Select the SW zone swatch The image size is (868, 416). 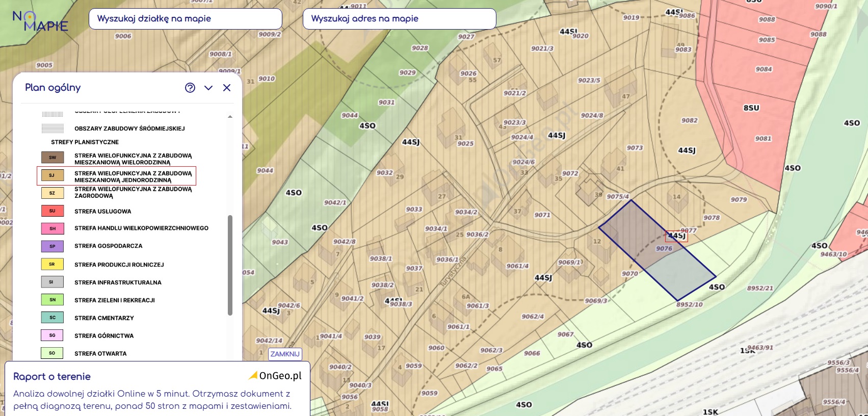(52, 158)
